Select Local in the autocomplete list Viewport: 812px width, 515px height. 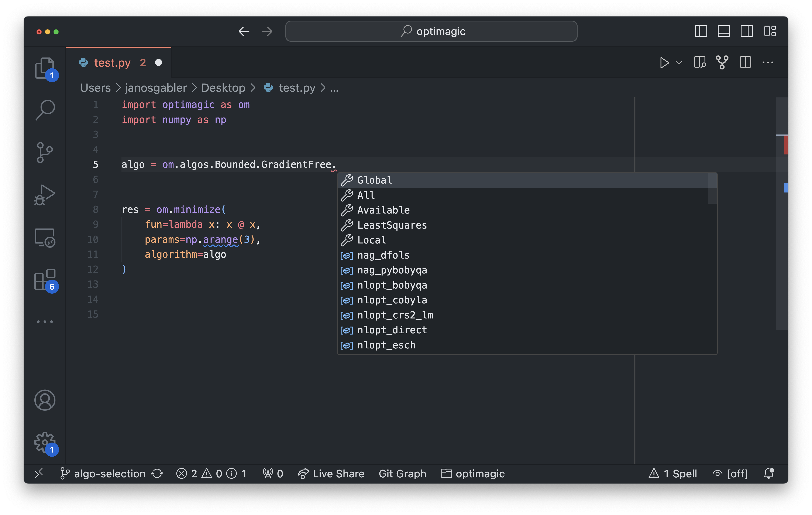pyautogui.click(x=527, y=240)
